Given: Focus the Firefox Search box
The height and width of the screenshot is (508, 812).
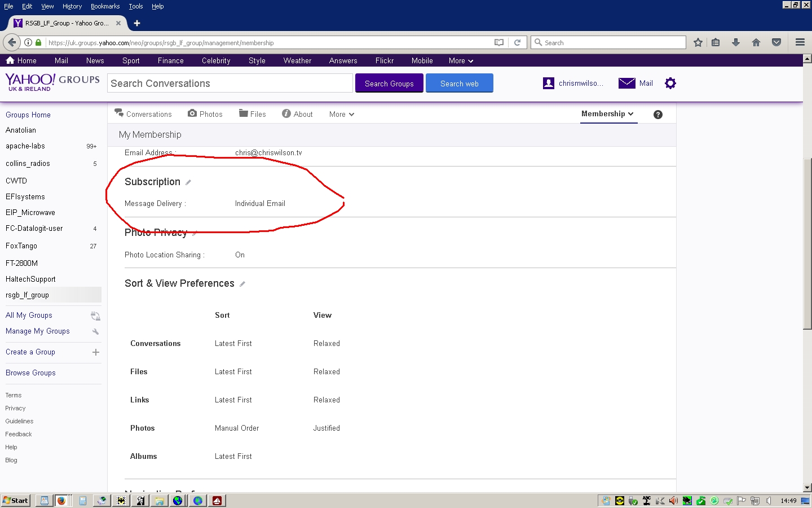Looking at the screenshot, I should [x=608, y=42].
